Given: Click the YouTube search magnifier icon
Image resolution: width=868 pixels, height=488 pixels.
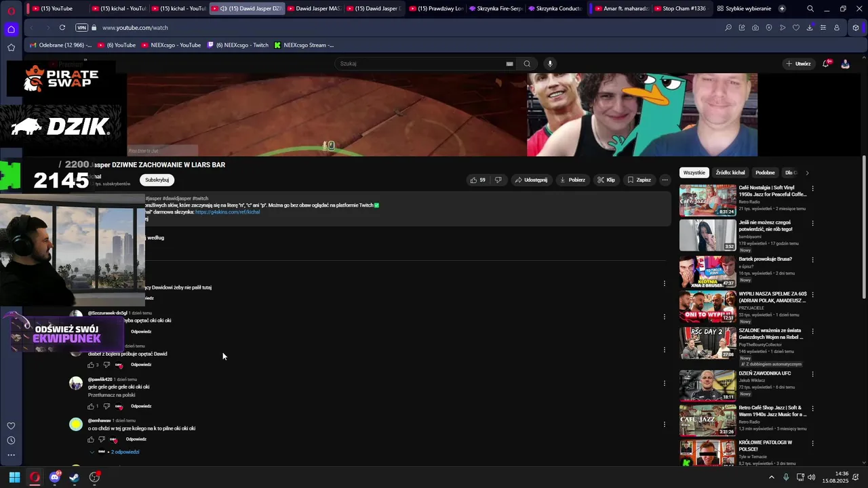Looking at the screenshot, I should [527, 64].
